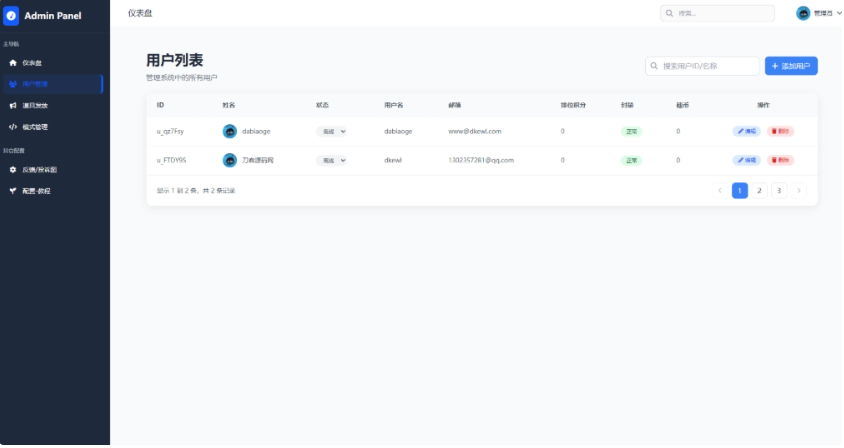844x448 pixels.
Task: Open status dropdown for user dablaoge
Action: click(331, 131)
